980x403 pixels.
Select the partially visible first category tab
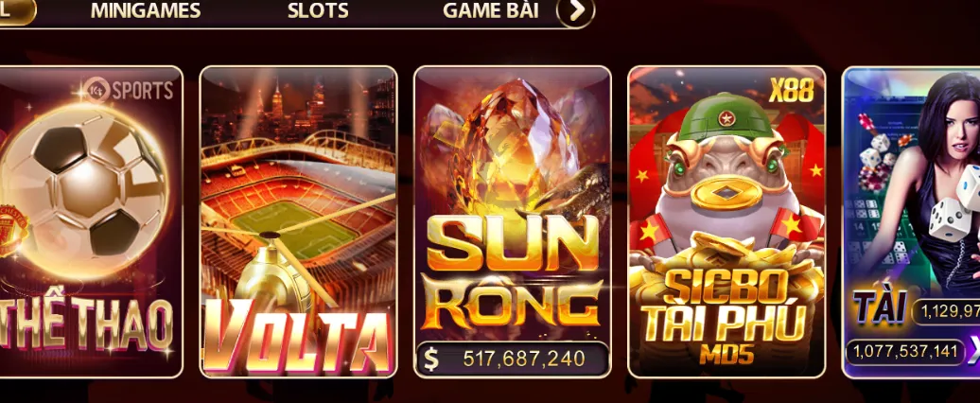pos(17,11)
